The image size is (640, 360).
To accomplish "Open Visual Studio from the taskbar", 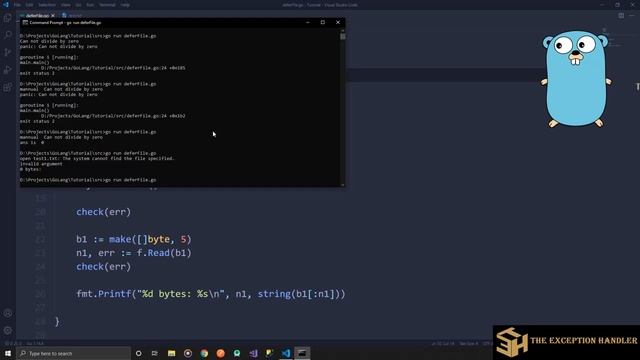I will pos(253,353).
